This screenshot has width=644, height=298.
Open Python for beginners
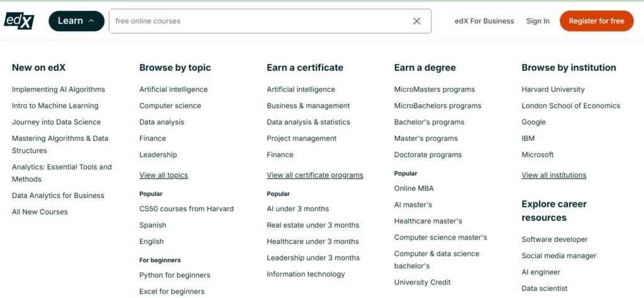click(175, 275)
